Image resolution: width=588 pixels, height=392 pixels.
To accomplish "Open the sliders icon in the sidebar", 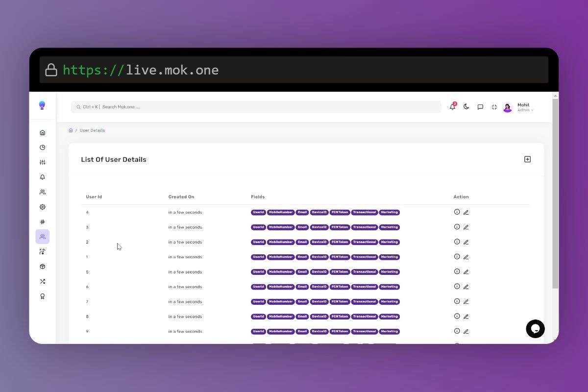I will [x=42, y=162].
